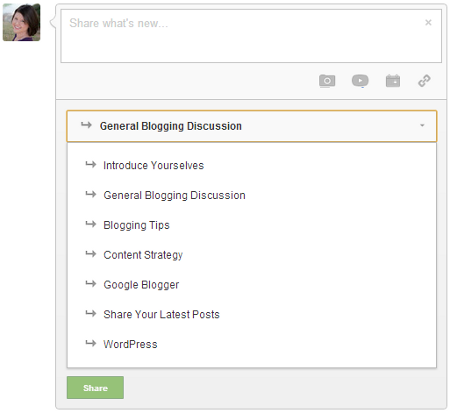Viewport: 450px width, 413px height.
Task: Click the green Share button
Action: click(x=95, y=388)
